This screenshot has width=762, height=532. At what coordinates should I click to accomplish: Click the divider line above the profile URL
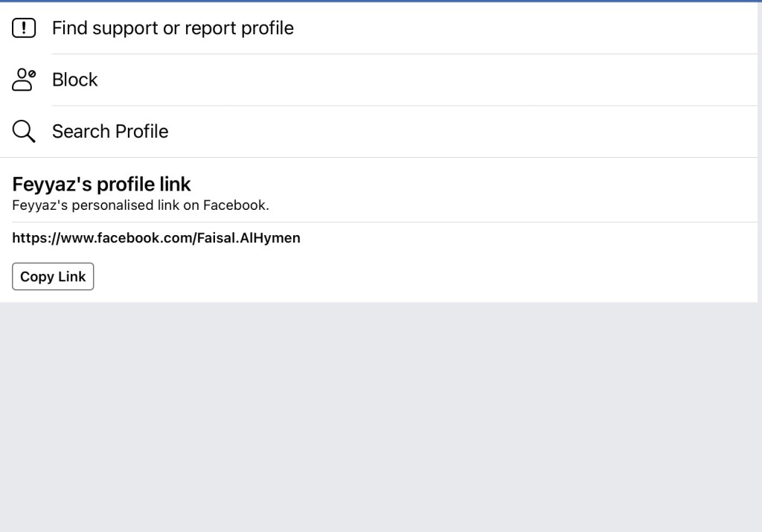(x=372, y=222)
